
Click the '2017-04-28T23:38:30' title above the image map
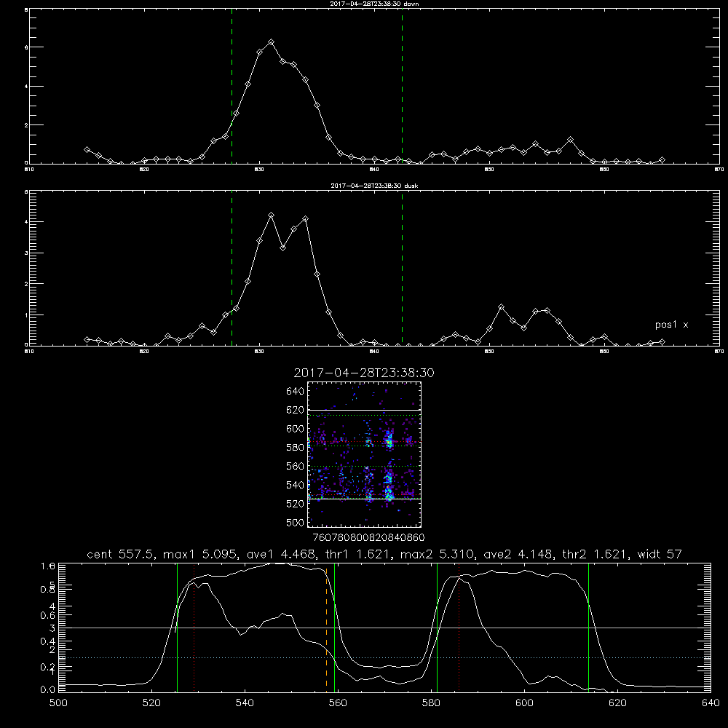363,373
